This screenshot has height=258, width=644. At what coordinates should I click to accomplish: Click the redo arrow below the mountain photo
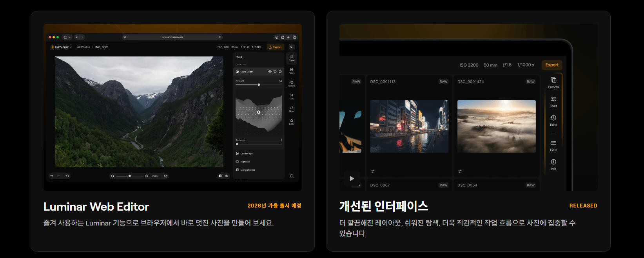[x=58, y=176]
